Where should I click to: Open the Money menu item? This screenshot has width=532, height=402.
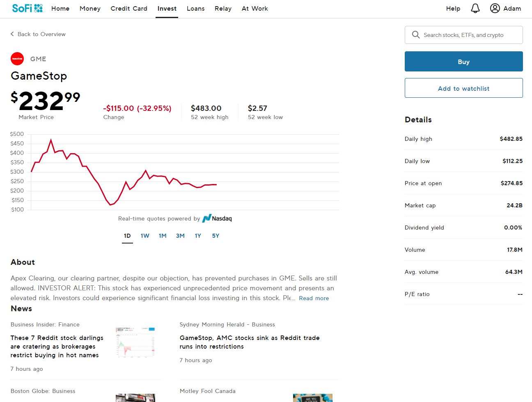pos(90,9)
